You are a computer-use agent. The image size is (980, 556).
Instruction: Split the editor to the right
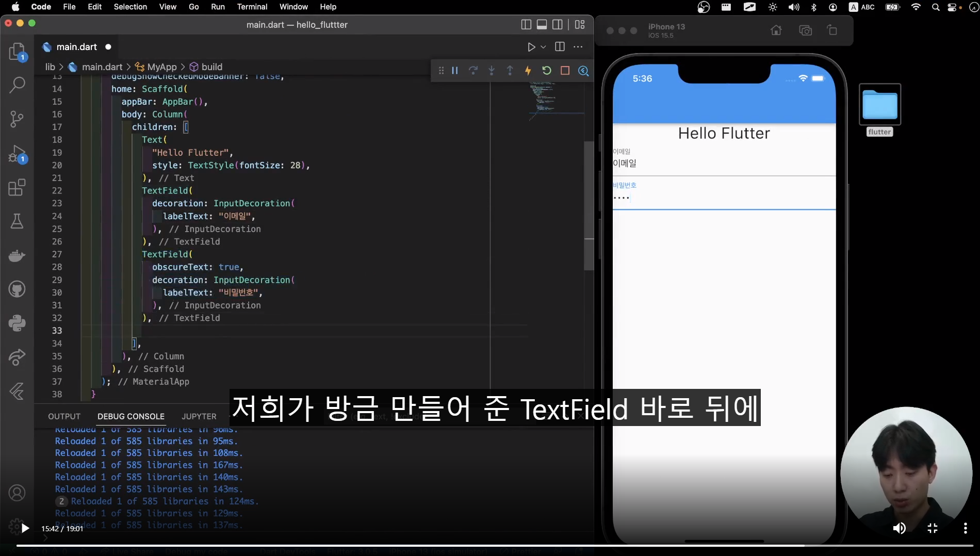(560, 47)
